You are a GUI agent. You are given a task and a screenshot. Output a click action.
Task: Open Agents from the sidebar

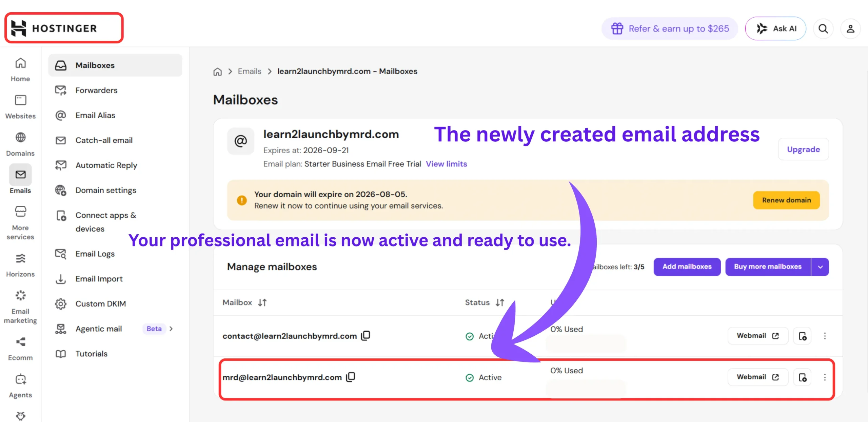tap(20, 386)
